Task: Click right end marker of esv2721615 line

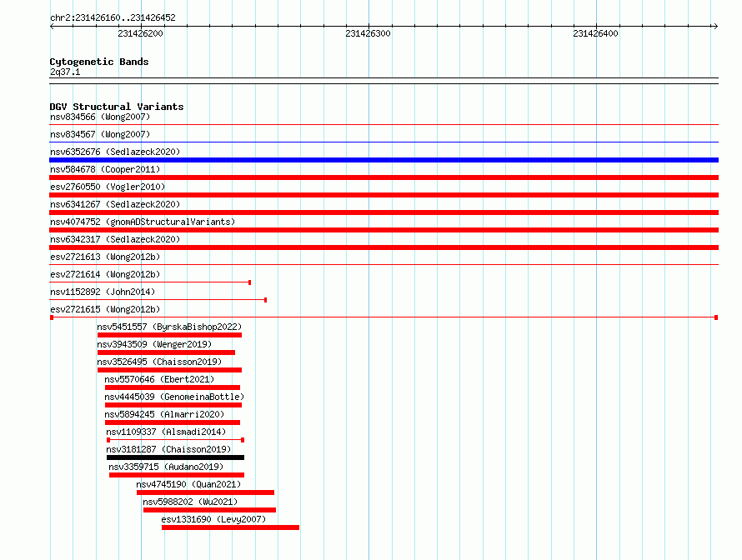Action: pos(716,317)
